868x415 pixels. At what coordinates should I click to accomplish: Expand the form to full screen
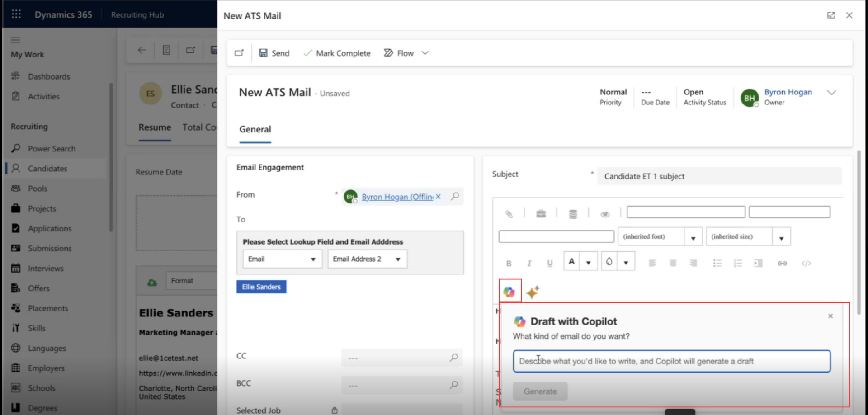[x=831, y=15]
